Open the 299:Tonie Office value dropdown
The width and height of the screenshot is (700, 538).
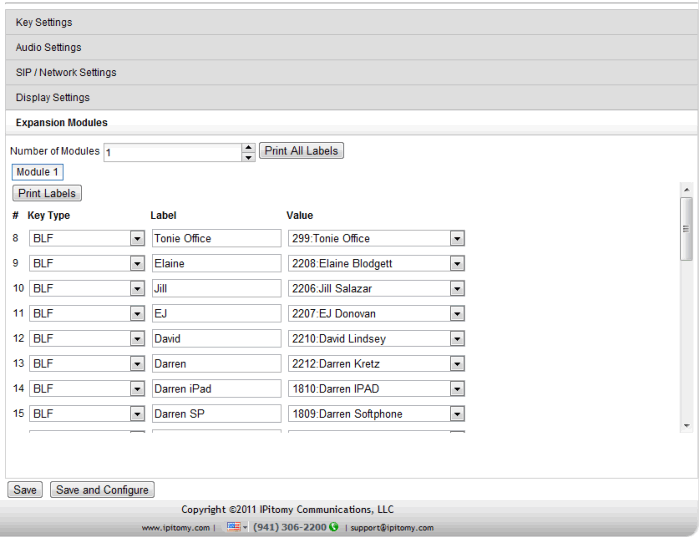376,238
